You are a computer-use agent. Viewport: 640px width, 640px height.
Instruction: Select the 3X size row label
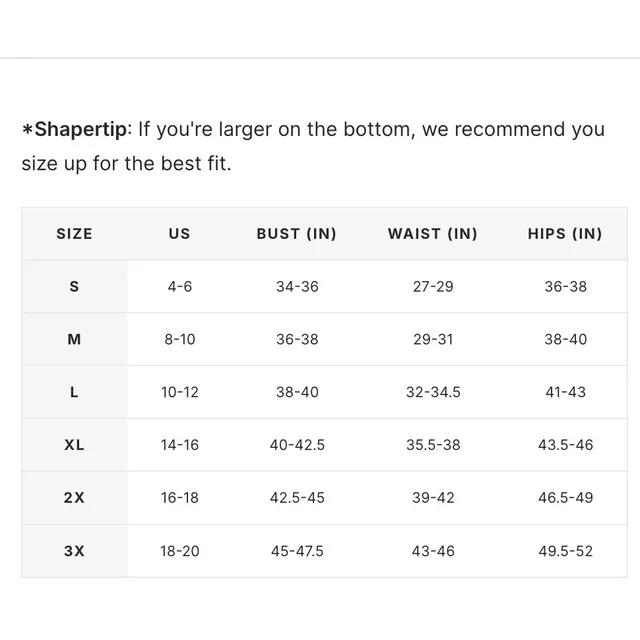(74, 551)
